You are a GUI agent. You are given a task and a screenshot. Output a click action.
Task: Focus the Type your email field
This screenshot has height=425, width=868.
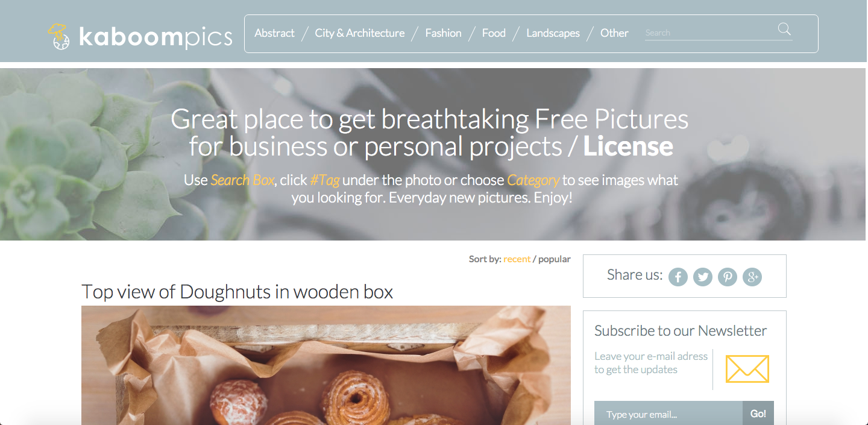(668, 414)
